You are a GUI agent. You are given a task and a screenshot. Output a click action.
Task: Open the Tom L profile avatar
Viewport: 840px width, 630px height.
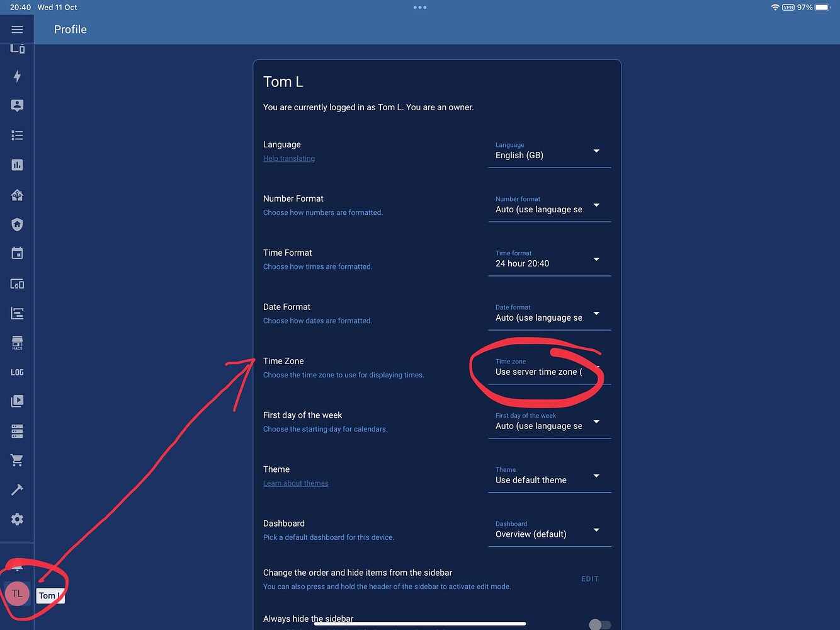pyautogui.click(x=17, y=593)
